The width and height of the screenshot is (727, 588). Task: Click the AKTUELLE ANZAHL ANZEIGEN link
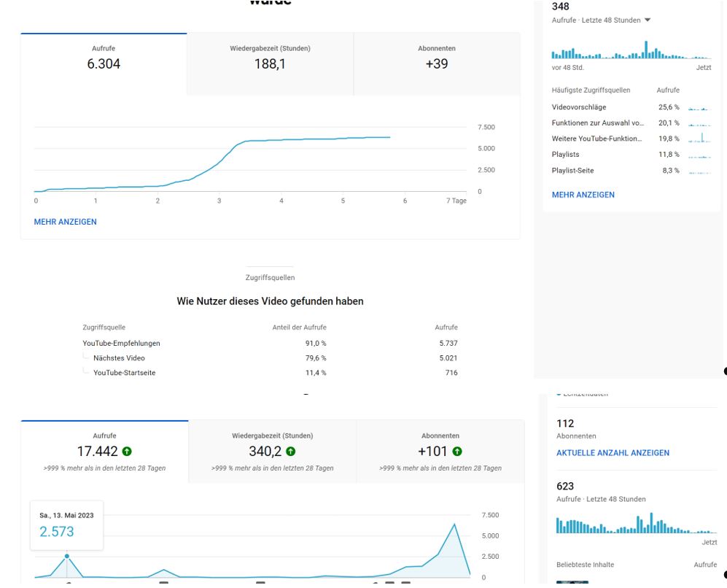613,452
